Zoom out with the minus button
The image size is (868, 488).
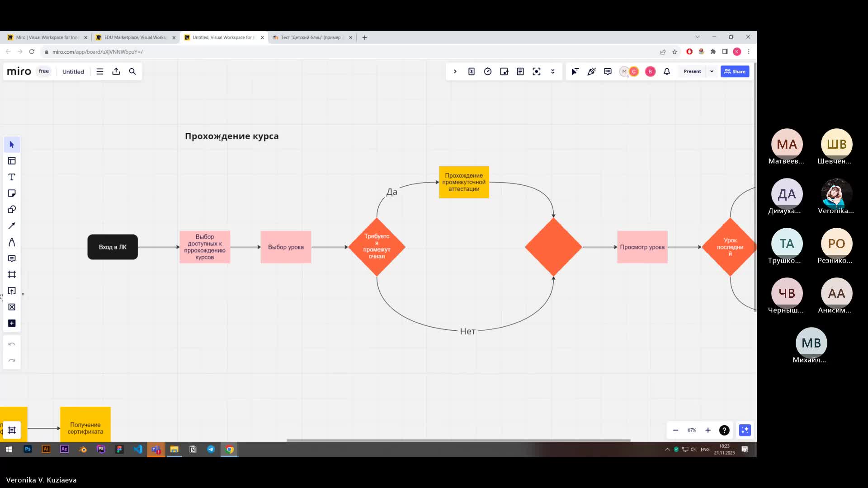pyautogui.click(x=675, y=430)
